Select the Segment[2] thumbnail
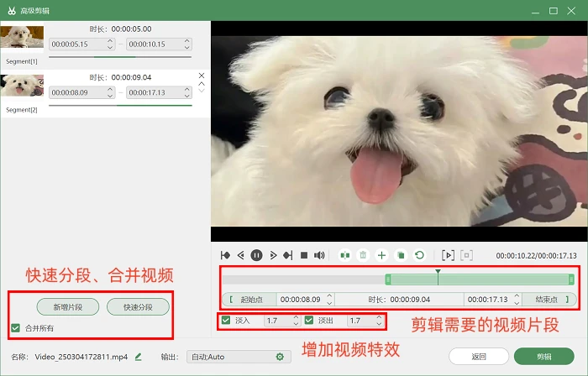The width and height of the screenshot is (588, 376). 22,85
